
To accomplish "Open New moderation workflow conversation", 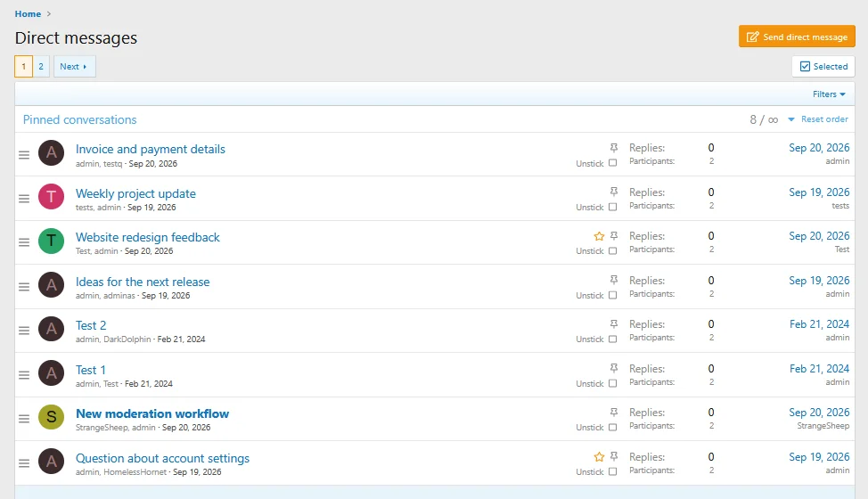I will point(152,413).
